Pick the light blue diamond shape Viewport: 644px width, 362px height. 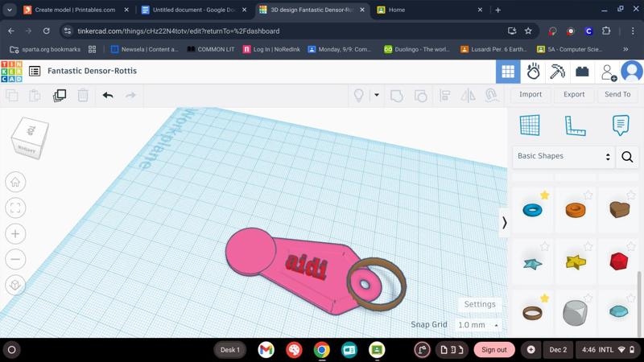pos(618,311)
